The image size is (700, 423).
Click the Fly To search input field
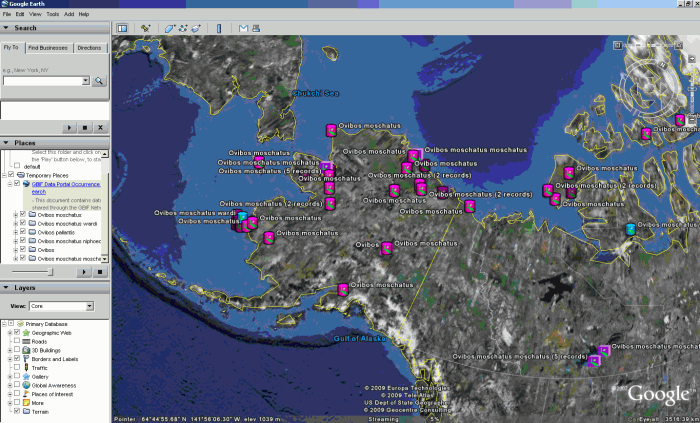tap(43, 81)
